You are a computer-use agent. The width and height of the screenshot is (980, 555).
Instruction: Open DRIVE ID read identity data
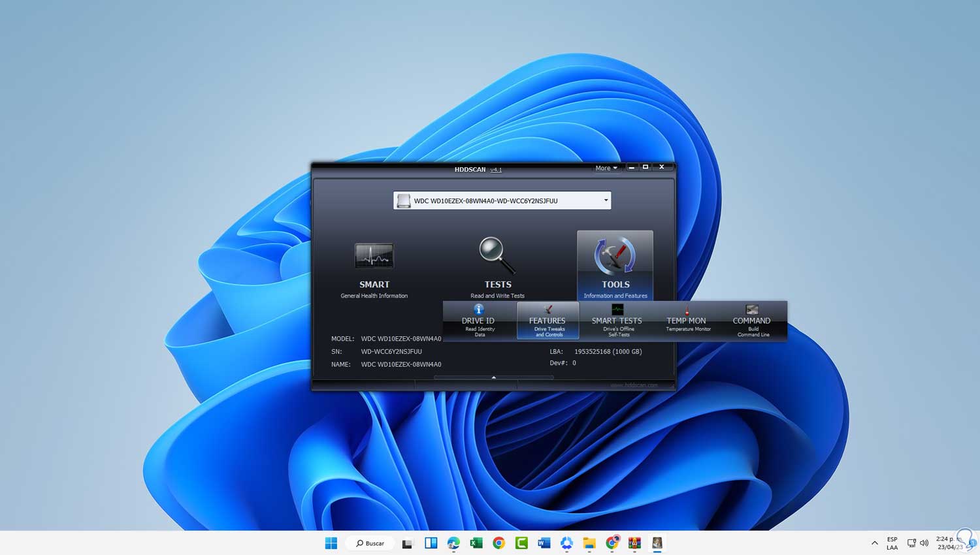478,321
